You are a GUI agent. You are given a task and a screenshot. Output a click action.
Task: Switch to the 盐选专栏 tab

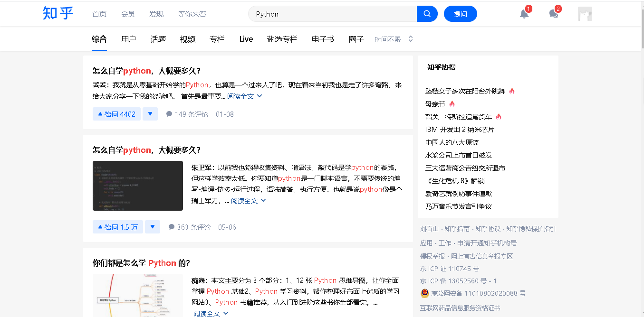point(282,39)
